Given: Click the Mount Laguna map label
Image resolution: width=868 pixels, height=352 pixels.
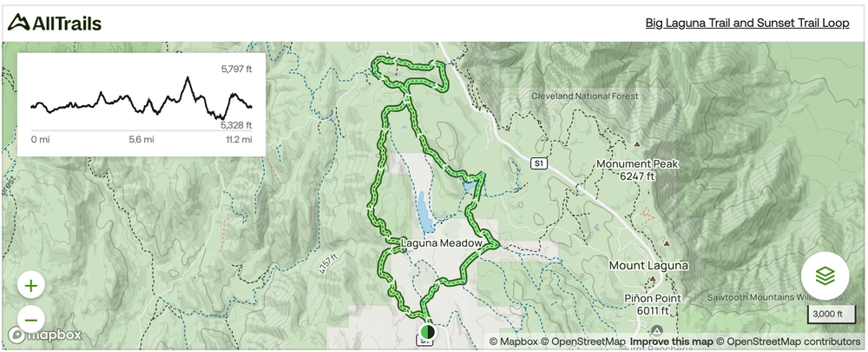Looking at the screenshot, I should click(x=648, y=266).
